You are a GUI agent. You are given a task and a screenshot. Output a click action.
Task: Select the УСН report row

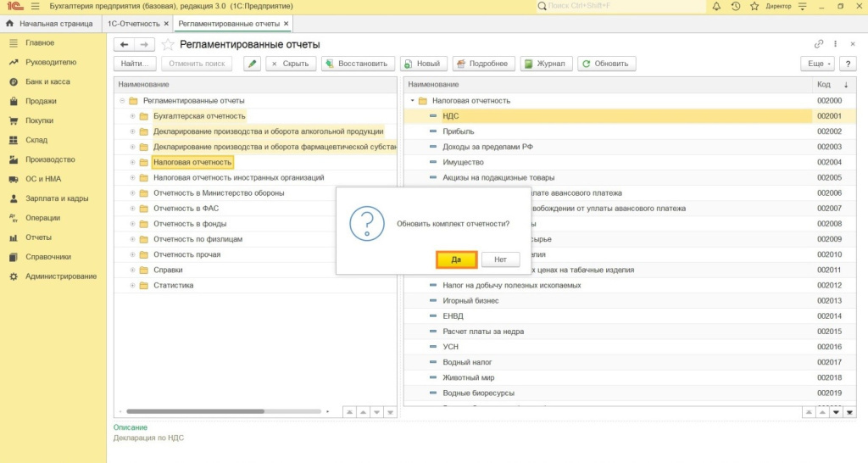click(452, 347)
